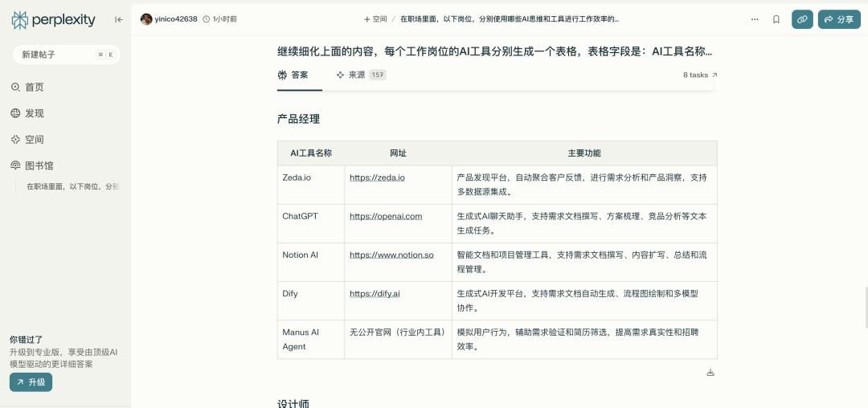Open the https://dify.ai link
This screenshot has width=868, height=408.
[375, 294]
